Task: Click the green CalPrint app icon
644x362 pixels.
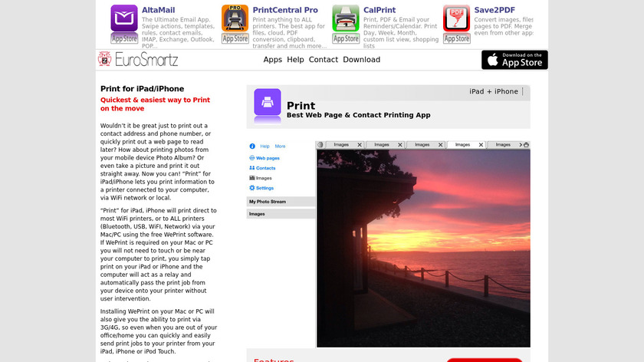Action: pyautogui.click(x=346, y=18)
